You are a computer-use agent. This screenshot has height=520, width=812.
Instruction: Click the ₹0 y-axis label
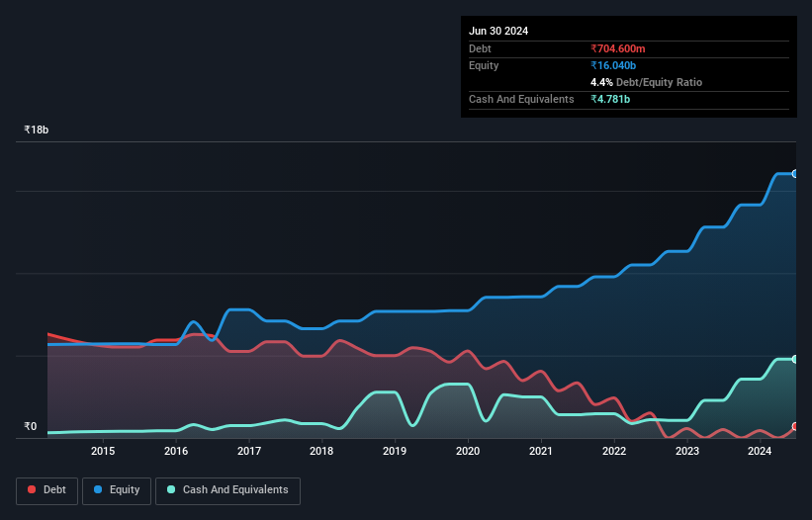[x=31, y=426]
